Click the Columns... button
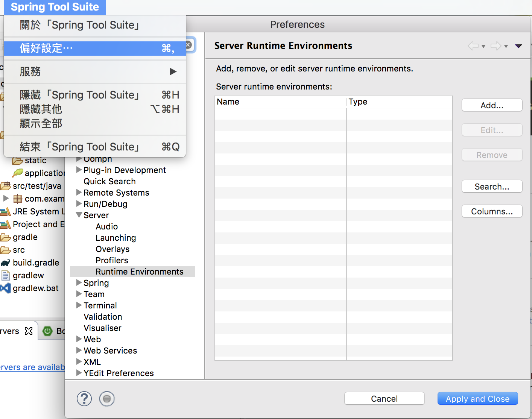Viewport: 532px width, 419px height. (492, 211)
